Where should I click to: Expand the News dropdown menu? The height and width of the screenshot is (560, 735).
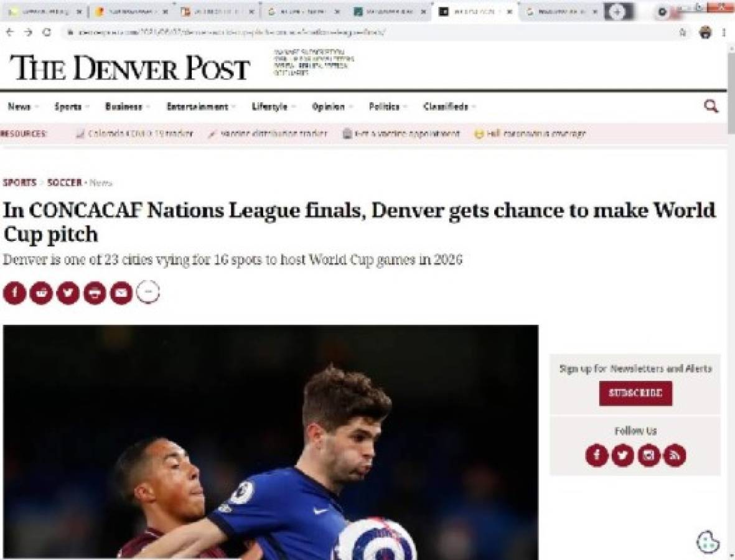[x=23, y=107]
